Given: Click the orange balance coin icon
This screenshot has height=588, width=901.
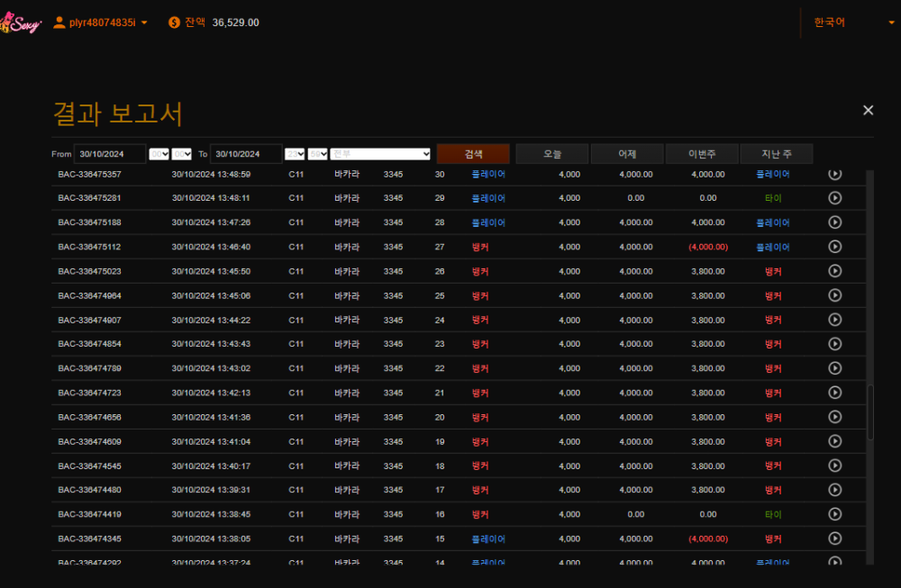Looking at the screenshot, I should (x=174, y=23).
